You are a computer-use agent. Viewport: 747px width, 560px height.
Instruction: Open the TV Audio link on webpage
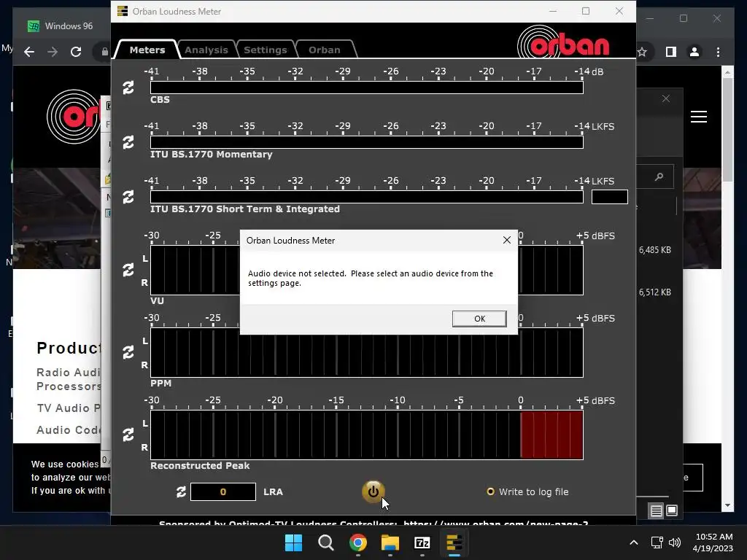coord(69,408)
